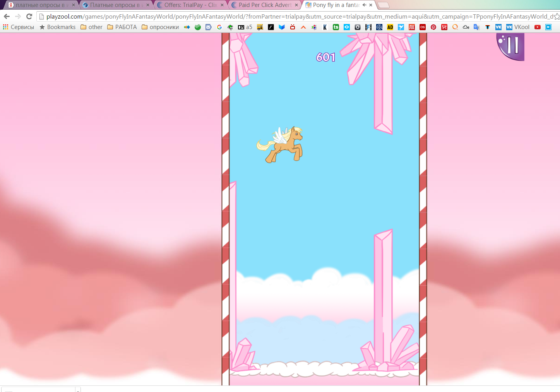Open the blue M square bookmark
This screenshot has height=392, width=560.
(548, 27)
